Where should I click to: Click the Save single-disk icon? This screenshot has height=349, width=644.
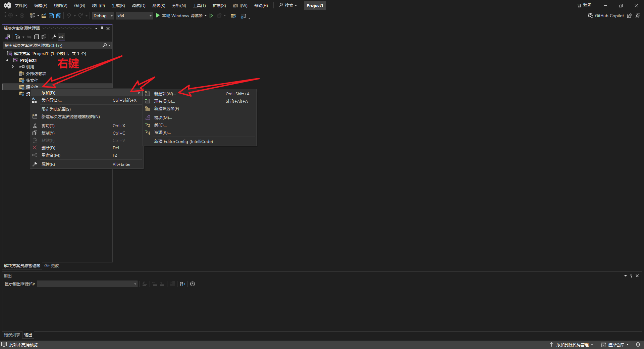tap(51, 16)
